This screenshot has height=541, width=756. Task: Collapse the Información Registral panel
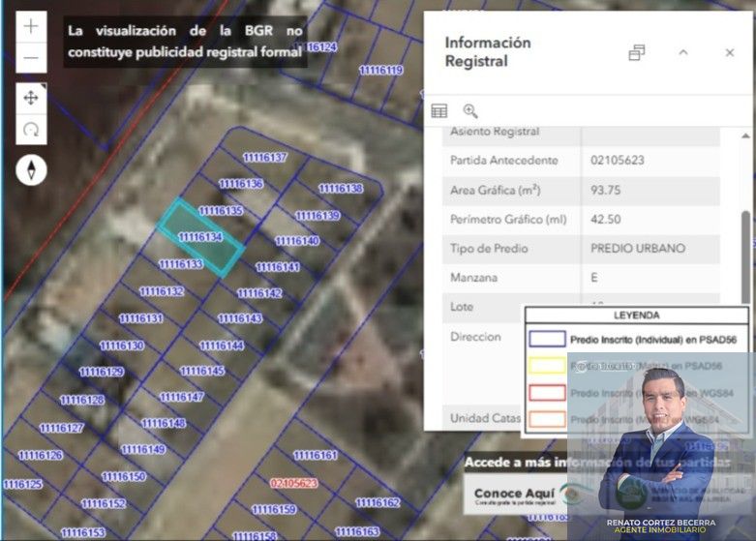coord(683,52)
